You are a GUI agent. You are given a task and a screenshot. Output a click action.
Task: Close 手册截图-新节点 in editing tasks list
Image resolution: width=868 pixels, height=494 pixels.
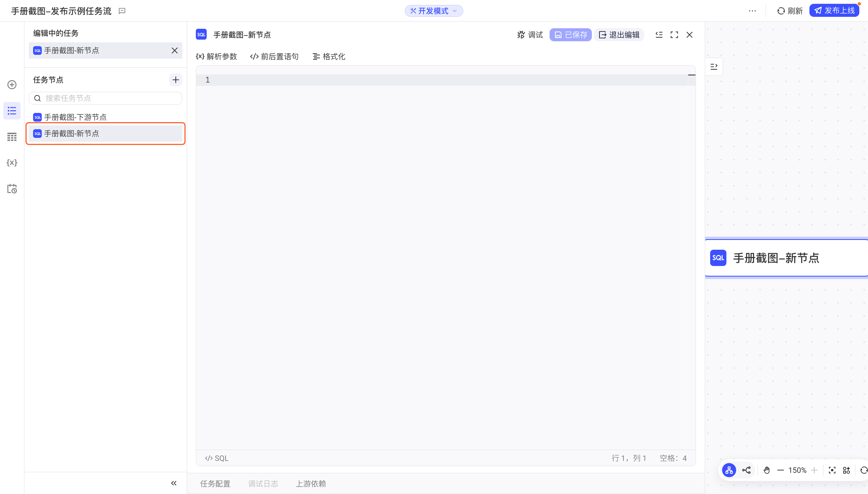coord(175,50)
